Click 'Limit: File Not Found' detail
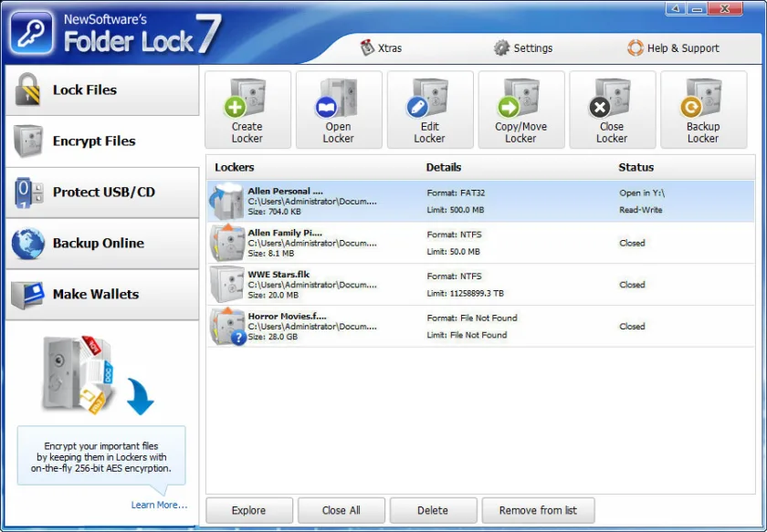The image size is (767, 532). click(x=467, y=335)
